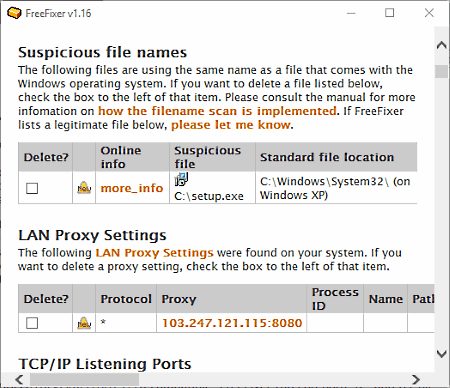Click the horizontal scrollbar right arrow
This screenshot has height=388, width=450.
[x=415, y=379]
